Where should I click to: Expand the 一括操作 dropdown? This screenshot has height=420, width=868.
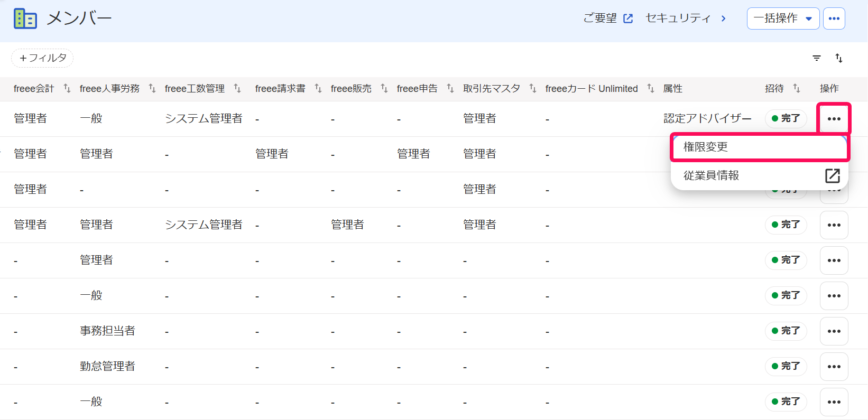(x=783, y=18)
